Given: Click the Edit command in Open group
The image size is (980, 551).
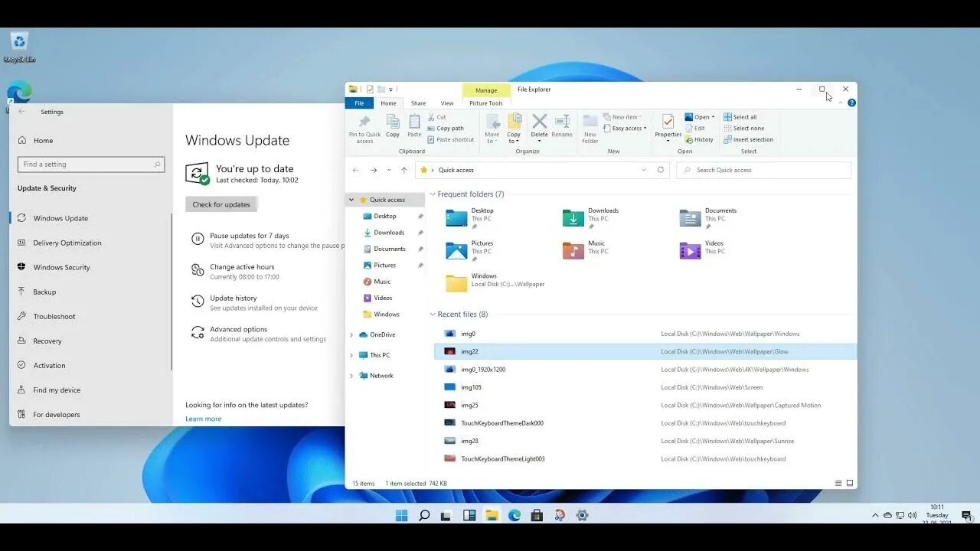Looking at the screenshot, I should pyautogui.click(x=694, y=129).
